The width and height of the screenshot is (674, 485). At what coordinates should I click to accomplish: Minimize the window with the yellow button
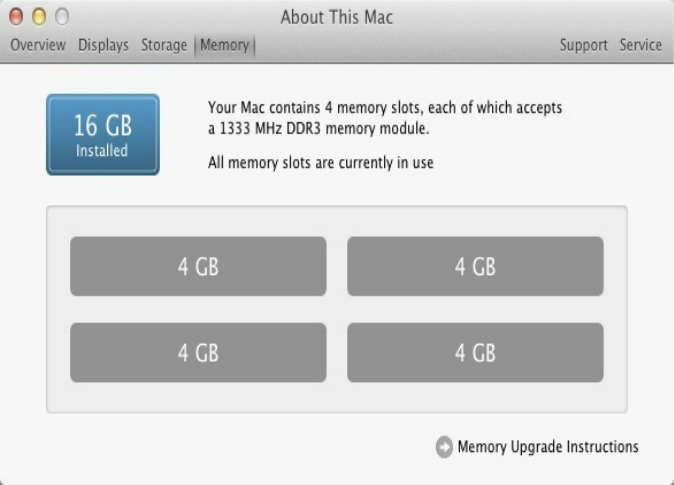tap(40, 17)
